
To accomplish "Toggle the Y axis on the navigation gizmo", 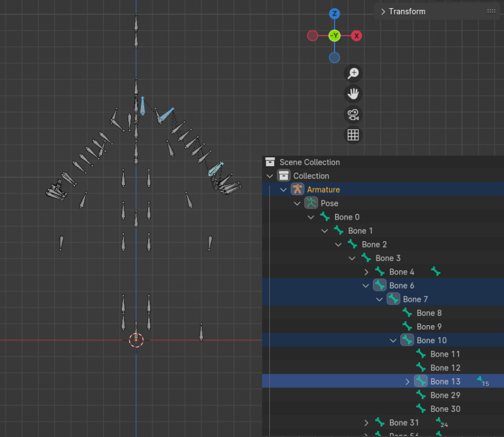I will [x=334, y=36].
